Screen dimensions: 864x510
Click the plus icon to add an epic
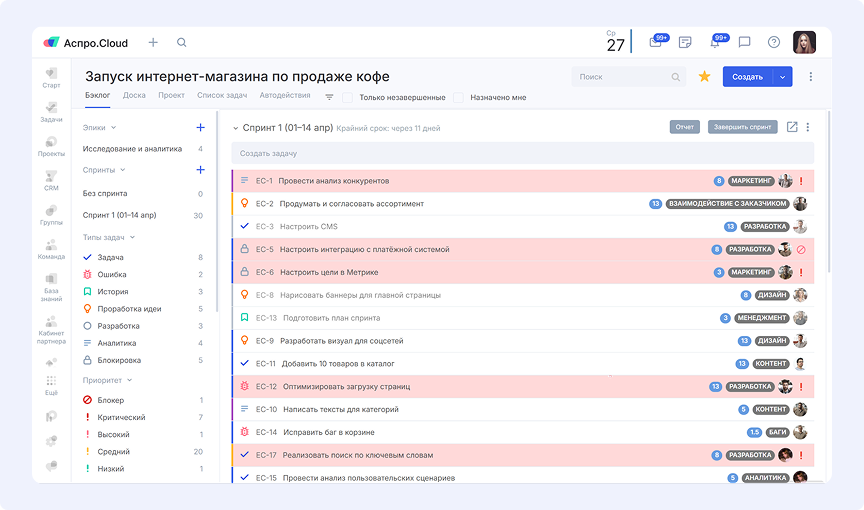(x=200, y=128)
